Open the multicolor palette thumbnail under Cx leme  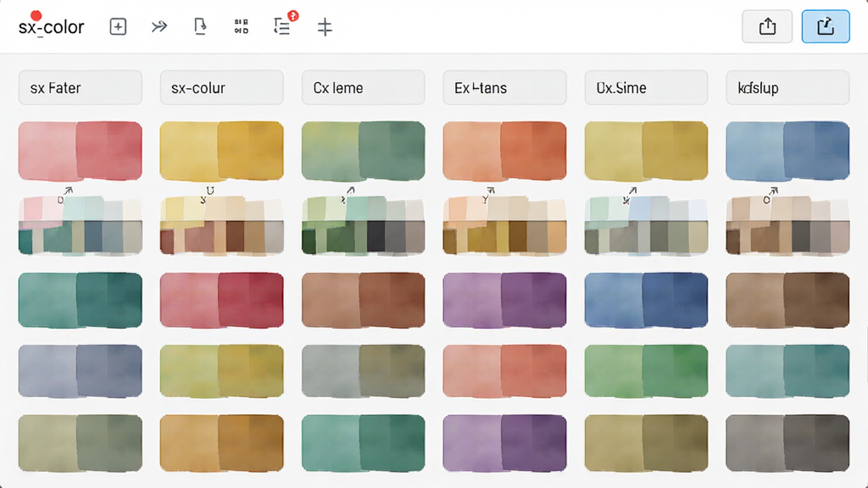(x=363, y=225)
